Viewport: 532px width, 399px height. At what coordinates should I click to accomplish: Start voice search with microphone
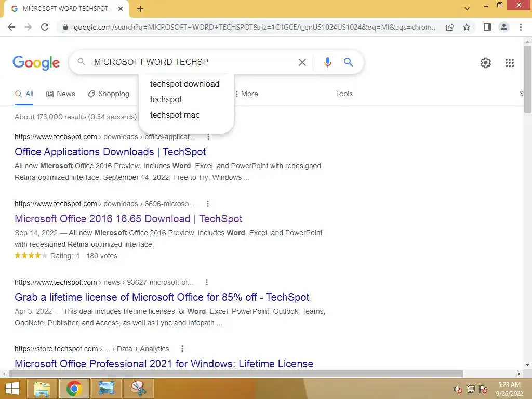point(327,62)
